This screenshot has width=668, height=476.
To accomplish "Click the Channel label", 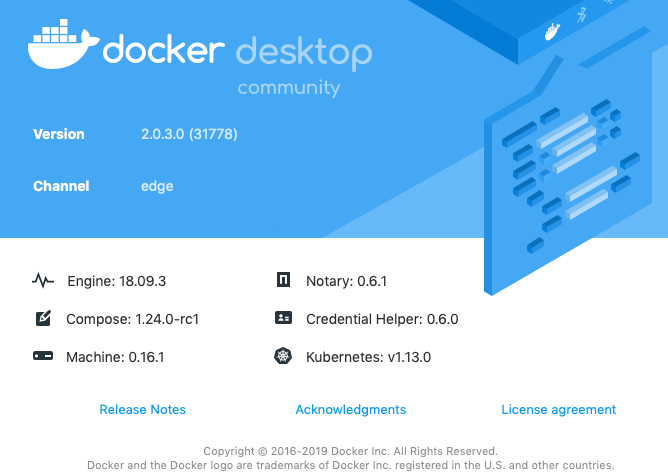I will pos(61,186).
